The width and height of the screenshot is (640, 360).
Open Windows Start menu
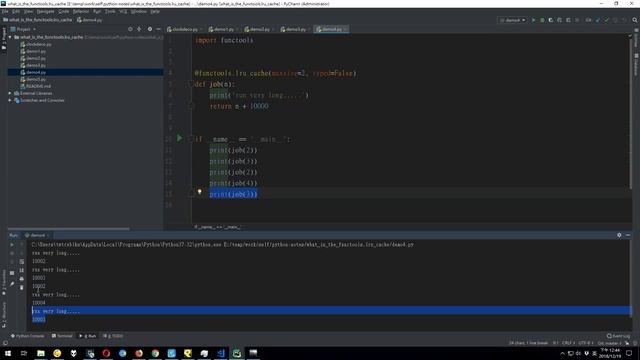pyautogui.click(x=8, y=353)
